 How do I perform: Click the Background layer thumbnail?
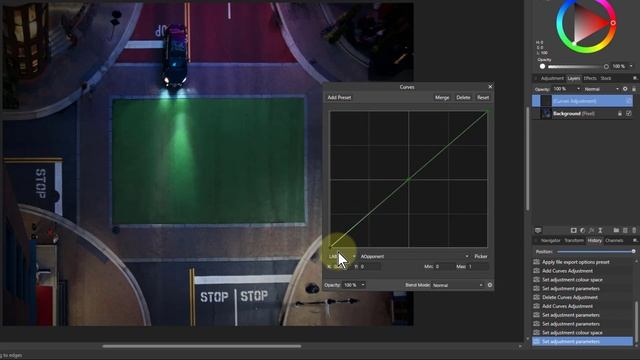[546, 113]
